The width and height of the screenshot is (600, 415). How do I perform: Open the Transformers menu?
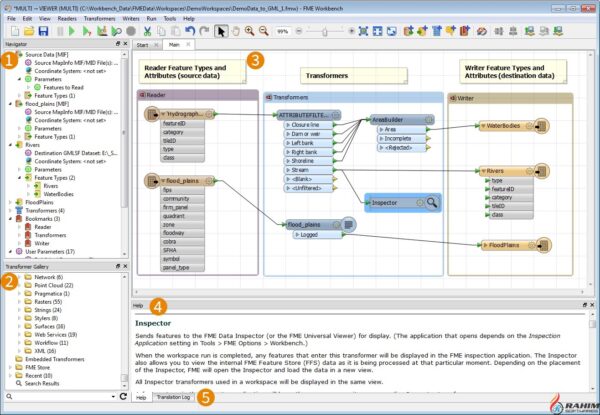(x=99, y=18)
